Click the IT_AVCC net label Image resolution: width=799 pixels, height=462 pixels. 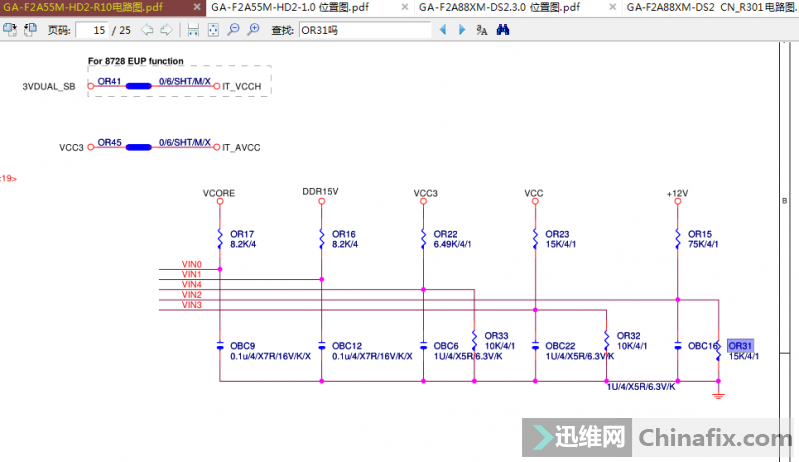click(241, 148)
